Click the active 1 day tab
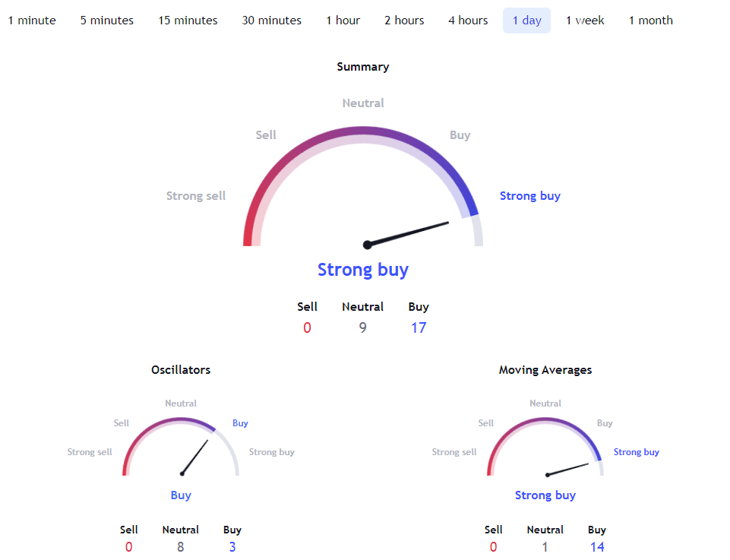The width and height of the screenshot is (730, 560). (526, 21)
